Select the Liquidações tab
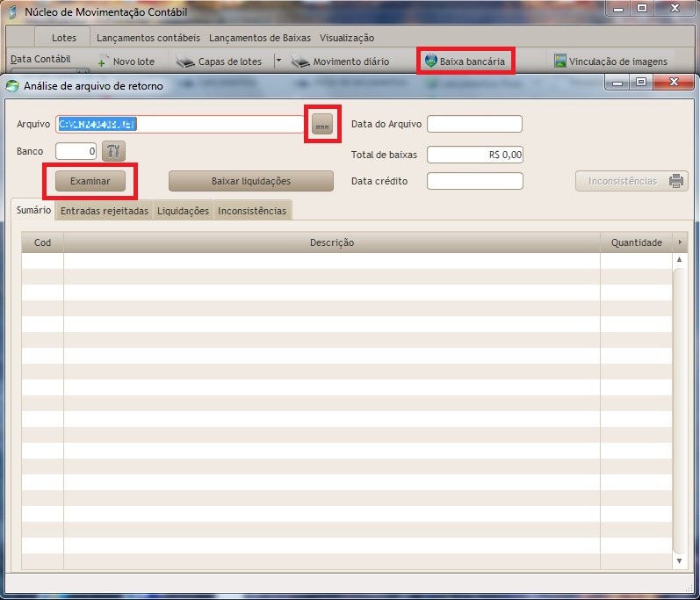Image resolution: width=700 pixels, height=600 pixels. point(183,211)
